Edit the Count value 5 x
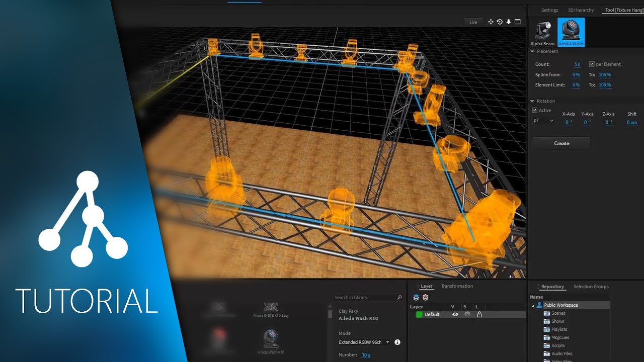The width and height of the screenshot is (644, 362). click(577, 64)
